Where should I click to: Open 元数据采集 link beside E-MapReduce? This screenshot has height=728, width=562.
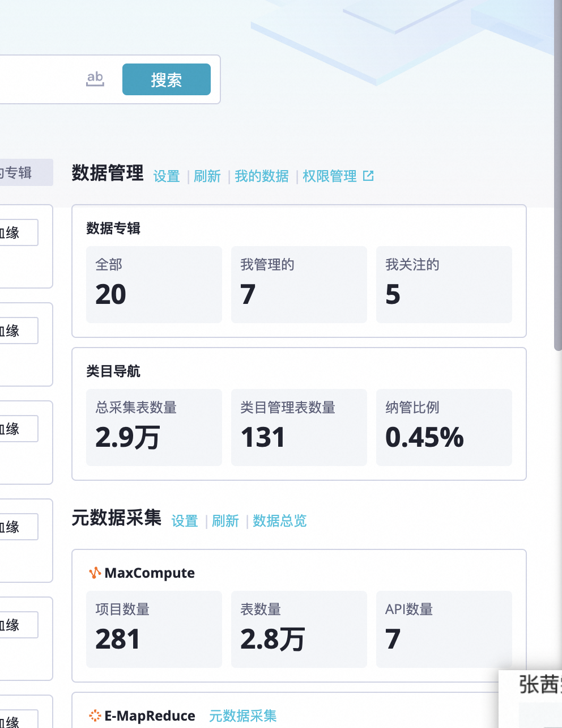[x=243, y=716]
